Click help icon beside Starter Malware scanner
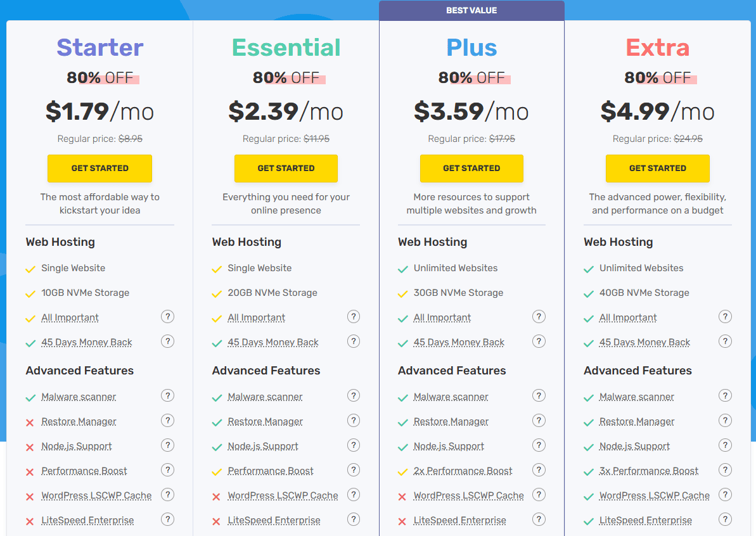Image resolution: width=756 pixels, height=536 pixels. point(167,396)
